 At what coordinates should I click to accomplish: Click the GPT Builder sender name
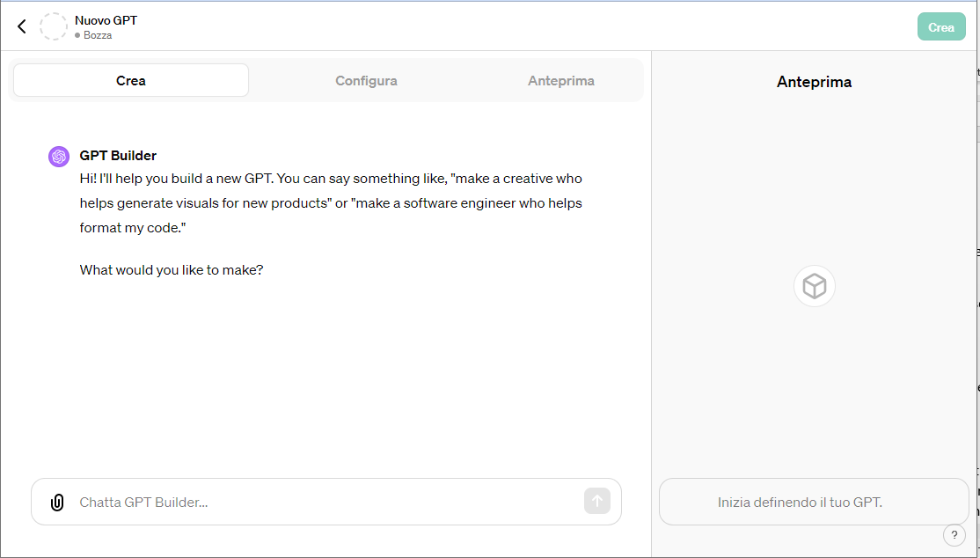coord(118,156)
